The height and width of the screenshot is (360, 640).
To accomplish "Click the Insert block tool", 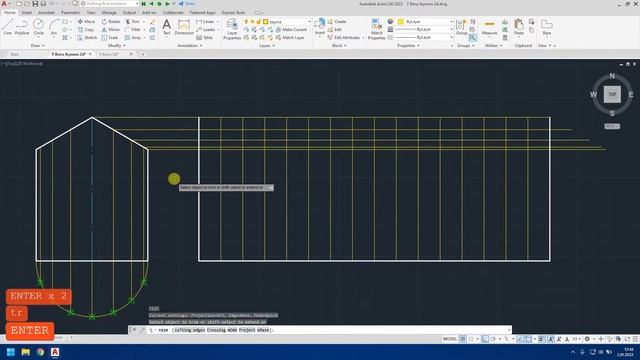I will 319,27.
